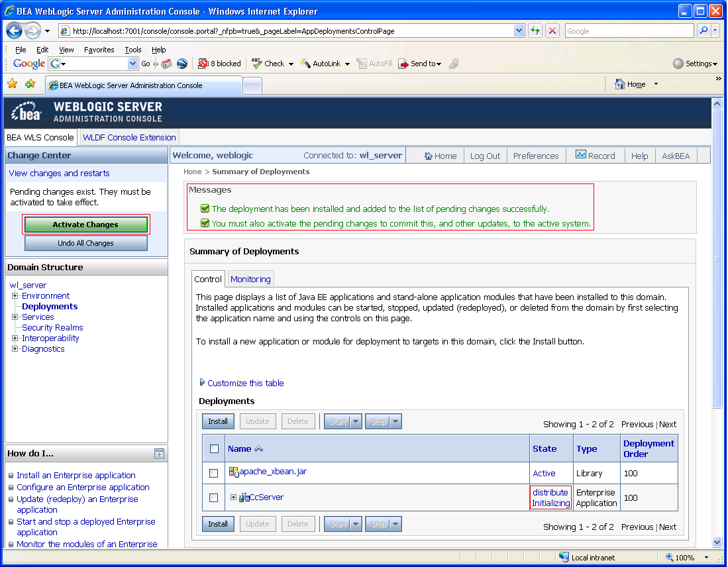Click the AutoLink toolbar icon
Image resolution: width=728 pixels, height=567 pixels.
305,63
